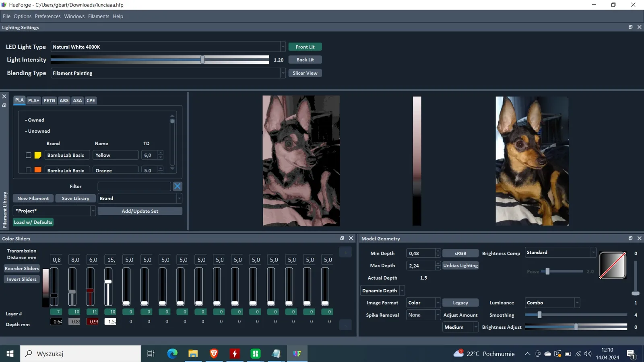This screenshot has height=362, width=644.
Task: Close the Filament Library side panel
Action: [x=4, y=97]
